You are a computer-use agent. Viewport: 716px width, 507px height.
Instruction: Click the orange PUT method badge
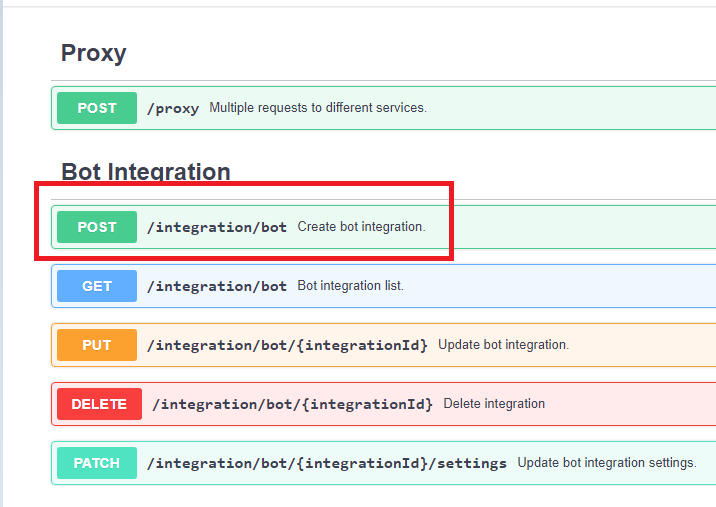coord(97,345)
